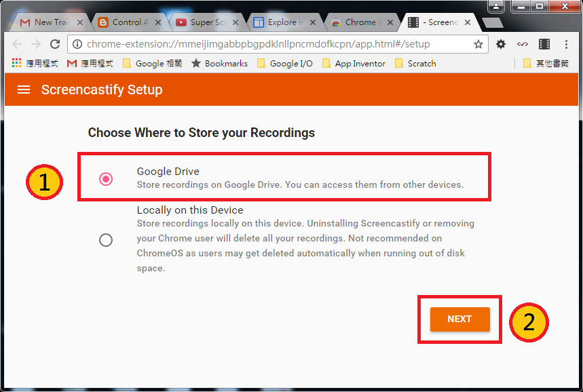Click the Screencastify film extension icon
Viewport: 583px width, 392px height.
(544, 44)
